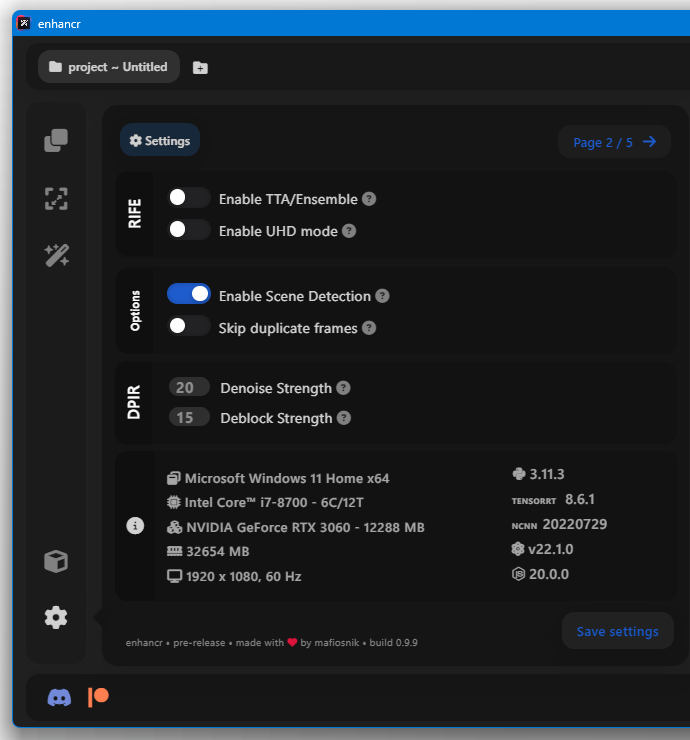
Task: Click the enhancr app icon in title bar
Action: click(x=24, y=23)
